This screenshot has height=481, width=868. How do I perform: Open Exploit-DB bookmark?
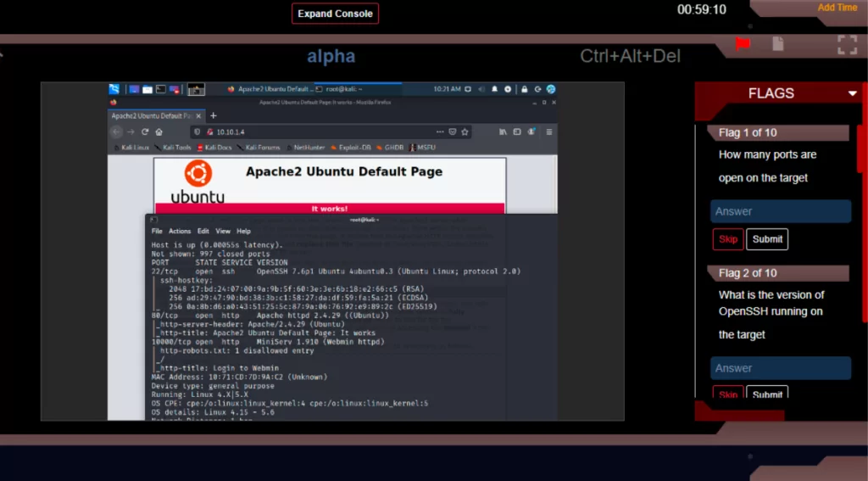coord(351,148)
